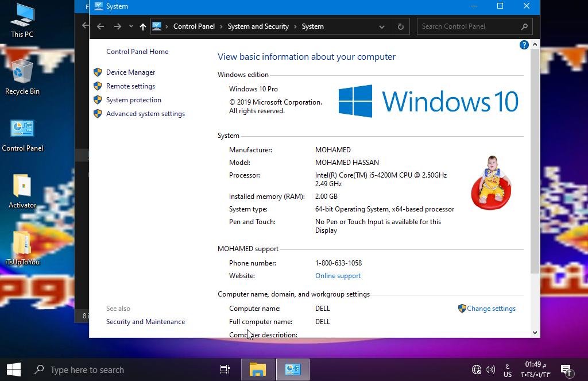
Task: Open Task View on taskbar
Action: tap(225, 370)
